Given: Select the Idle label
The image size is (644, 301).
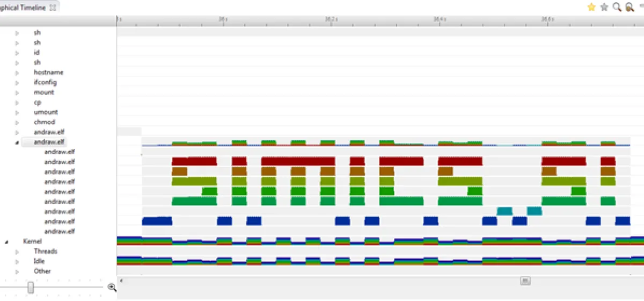Looking at the screenshot, I should pos(39,261).
